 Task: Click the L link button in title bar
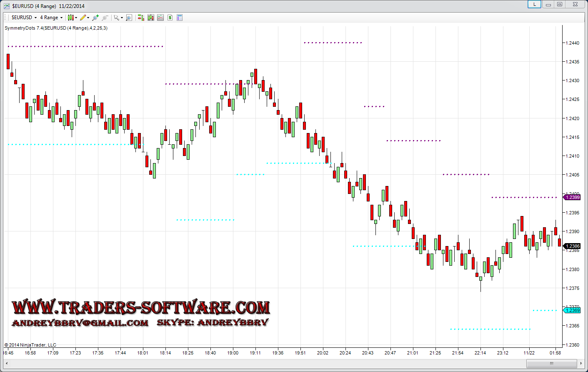534,5
